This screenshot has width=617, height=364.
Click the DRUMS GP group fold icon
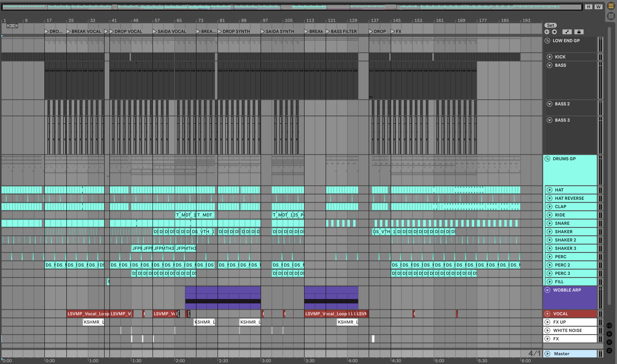click(x=547, y=159)
